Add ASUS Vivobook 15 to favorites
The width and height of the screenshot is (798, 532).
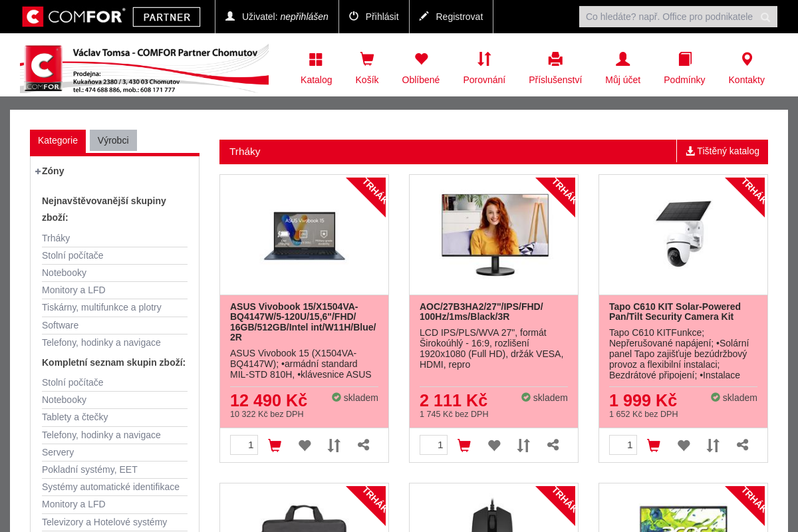[x=305, y=445]
